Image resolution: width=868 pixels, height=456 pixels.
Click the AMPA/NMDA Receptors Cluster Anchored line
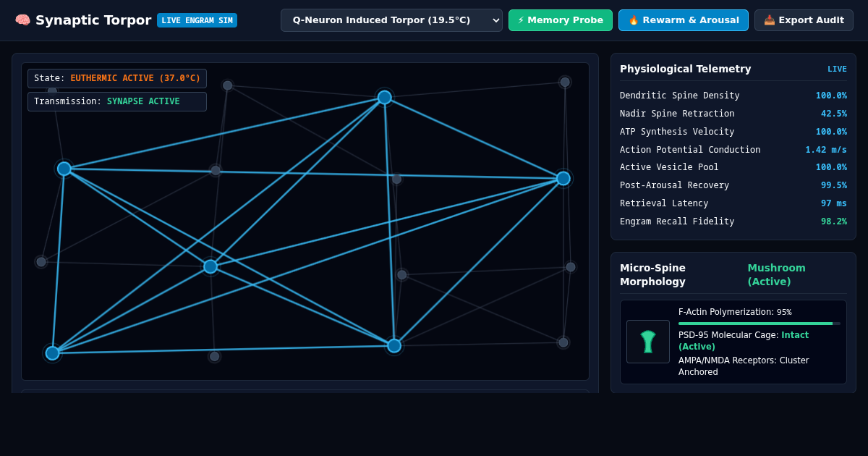point(744,366)
